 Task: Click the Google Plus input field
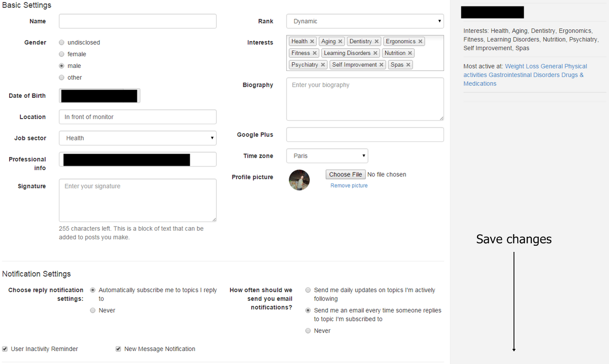[365, 135]
